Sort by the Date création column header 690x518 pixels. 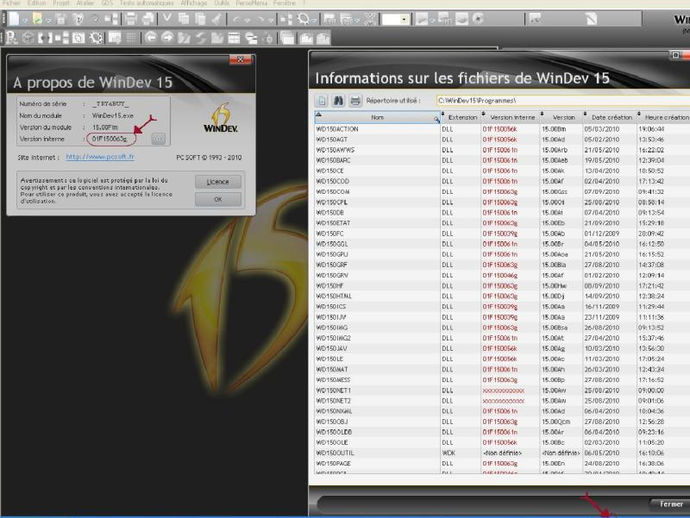click(x=611, y=118)
